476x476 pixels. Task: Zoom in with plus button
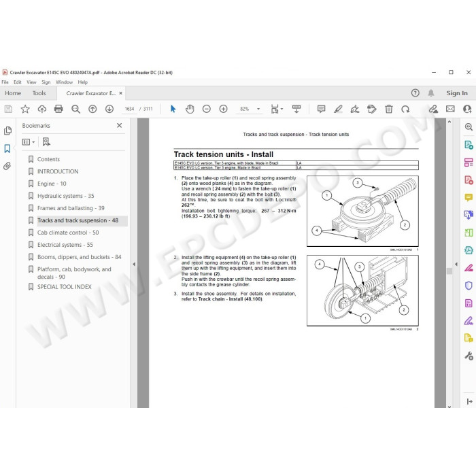[x=224, y=109]
